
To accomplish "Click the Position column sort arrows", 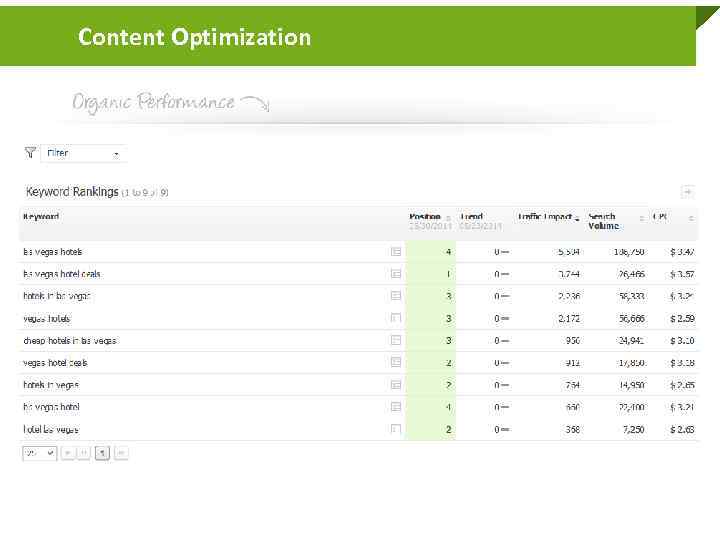I will (x=449, y=219).
